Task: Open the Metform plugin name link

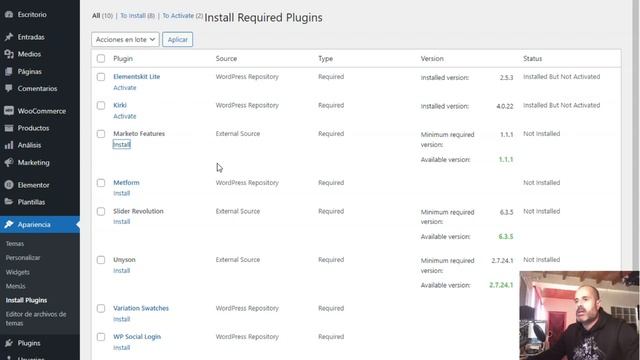Action: [x=126, y=183]
